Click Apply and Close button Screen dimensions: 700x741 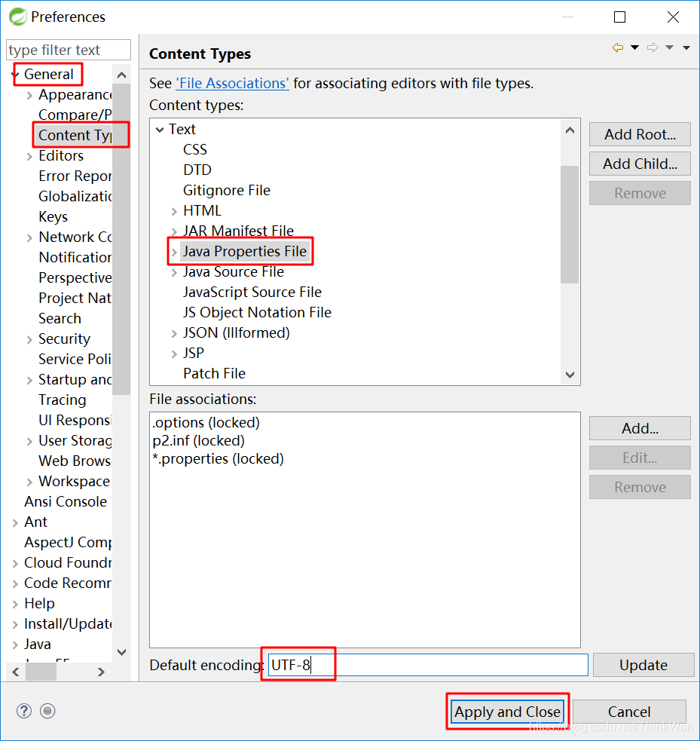(x=508, y=712)
